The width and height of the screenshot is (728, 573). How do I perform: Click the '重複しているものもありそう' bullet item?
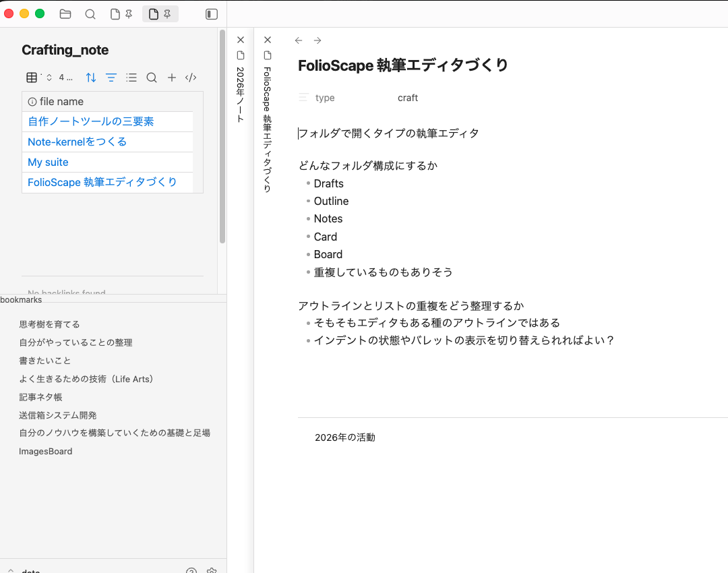(x=383, y=272)
